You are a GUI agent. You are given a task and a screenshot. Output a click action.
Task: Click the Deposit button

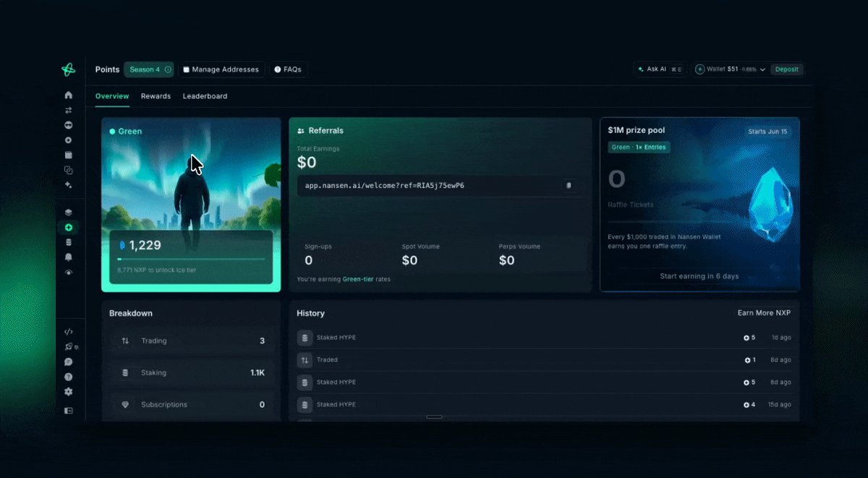(787, 69)
